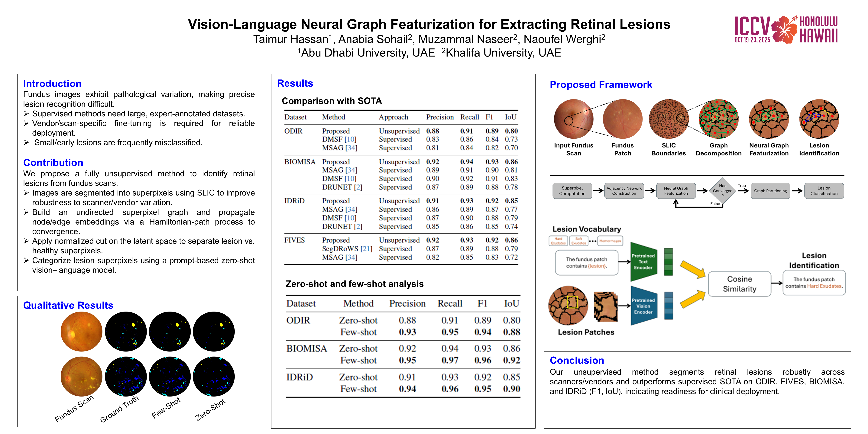Click the Results section heading
This screenshot has height=434, width=868.
coord(295,83)
